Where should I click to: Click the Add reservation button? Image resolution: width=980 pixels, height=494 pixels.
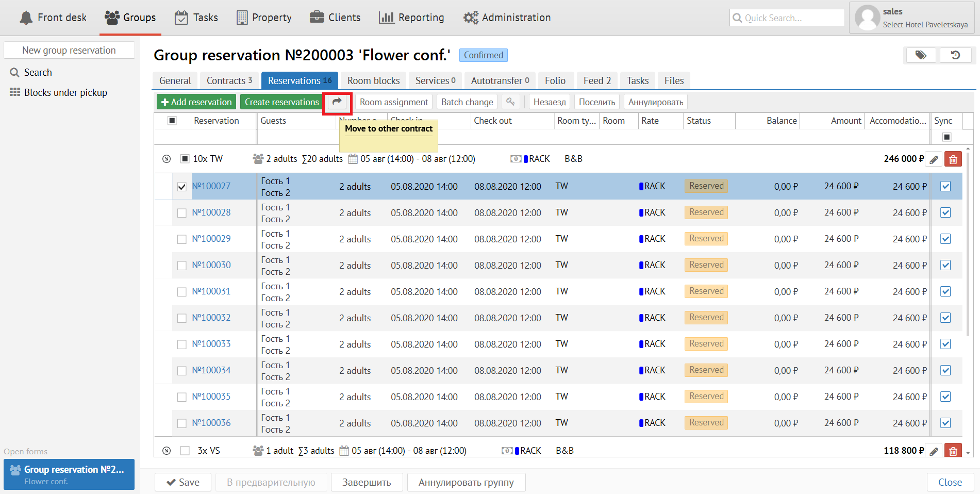(196, 102)
